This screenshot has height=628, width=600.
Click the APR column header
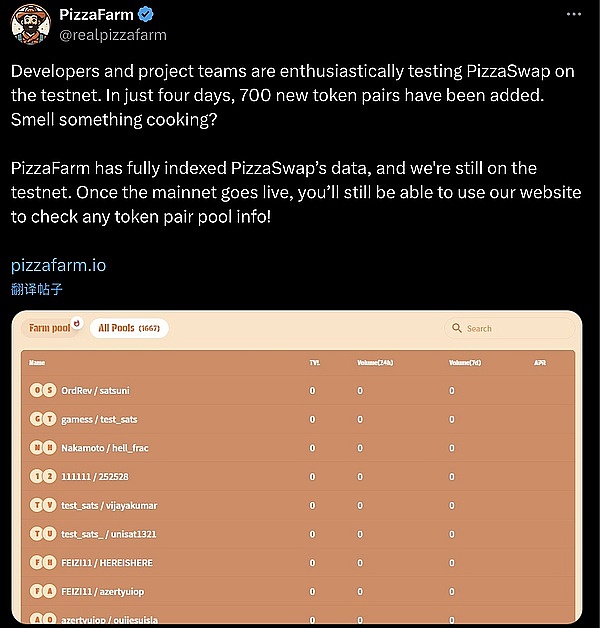541,362
